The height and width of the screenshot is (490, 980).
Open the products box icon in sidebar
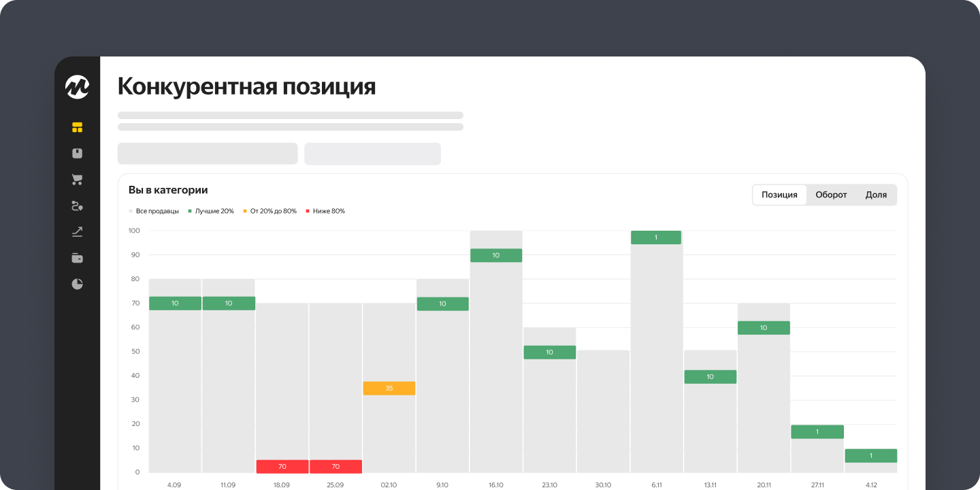pos(77,154)
